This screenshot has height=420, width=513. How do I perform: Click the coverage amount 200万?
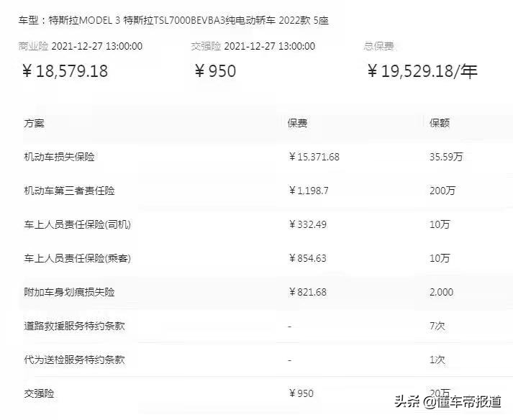(442, 191)
